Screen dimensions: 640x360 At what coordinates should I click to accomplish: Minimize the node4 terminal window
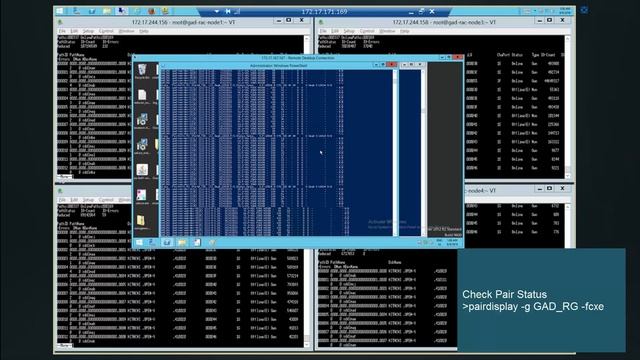(540, 189)
